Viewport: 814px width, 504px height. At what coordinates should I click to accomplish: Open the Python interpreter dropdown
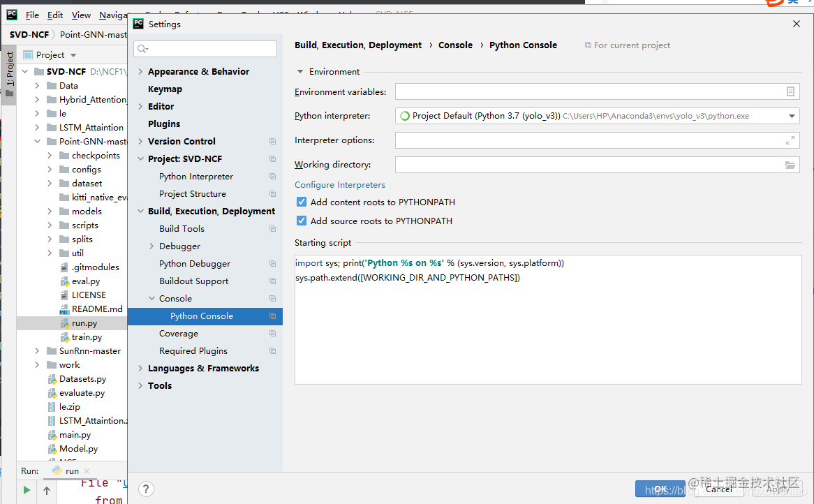(x=792, y=116)
